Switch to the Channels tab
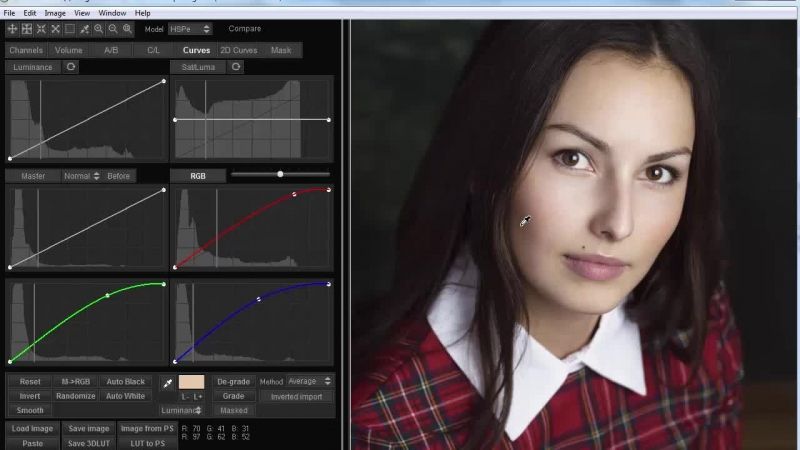The image size is (800, 450). [x=26, y=50]
